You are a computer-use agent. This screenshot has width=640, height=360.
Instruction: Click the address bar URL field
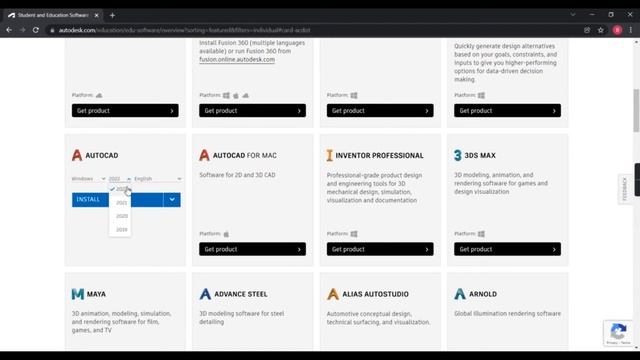click(x=314, y=30)
